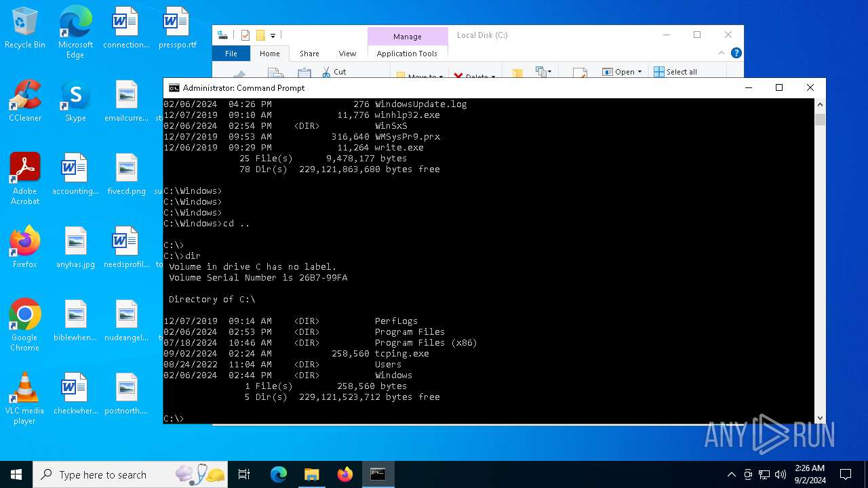This screenshot has height=488, width=868.
Task: Click the 'cd ..' command line
Action: (x=207, y=224)
